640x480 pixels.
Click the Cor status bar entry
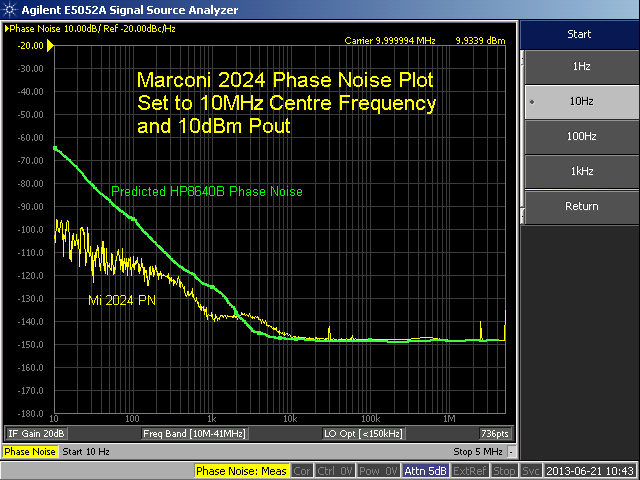(x=302, y=471)
